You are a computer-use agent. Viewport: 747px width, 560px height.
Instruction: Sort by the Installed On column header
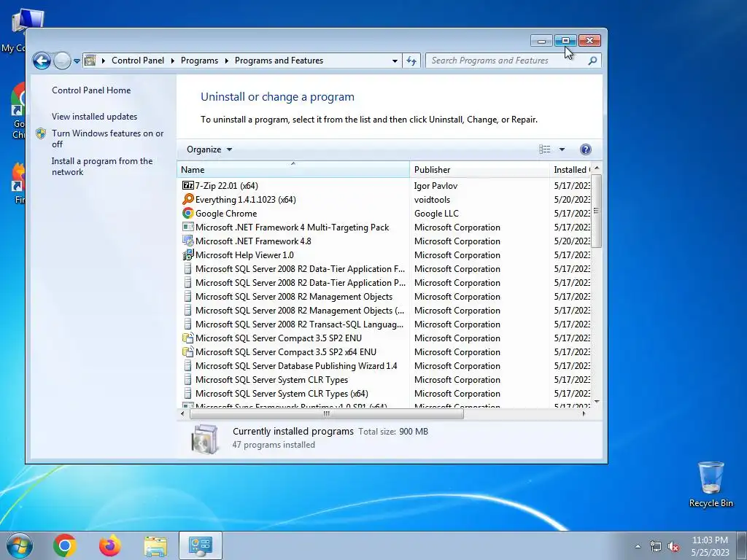(570, 169)
